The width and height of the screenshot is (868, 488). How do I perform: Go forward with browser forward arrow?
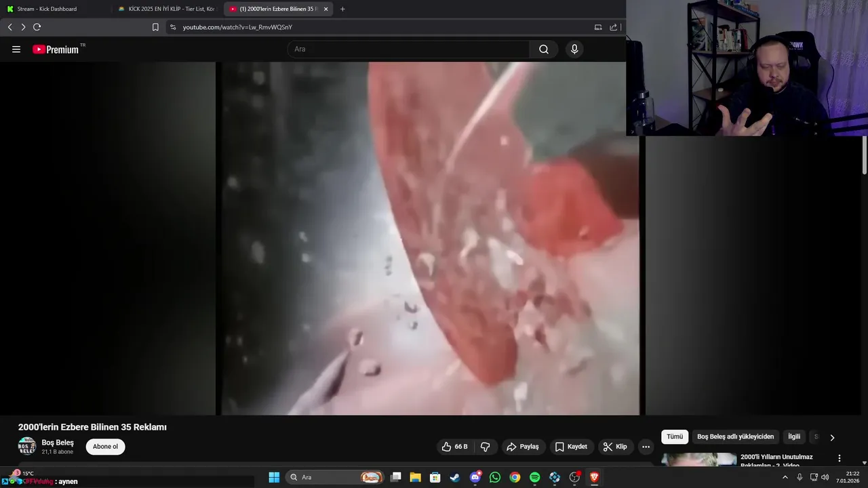[x=23, y=27]
